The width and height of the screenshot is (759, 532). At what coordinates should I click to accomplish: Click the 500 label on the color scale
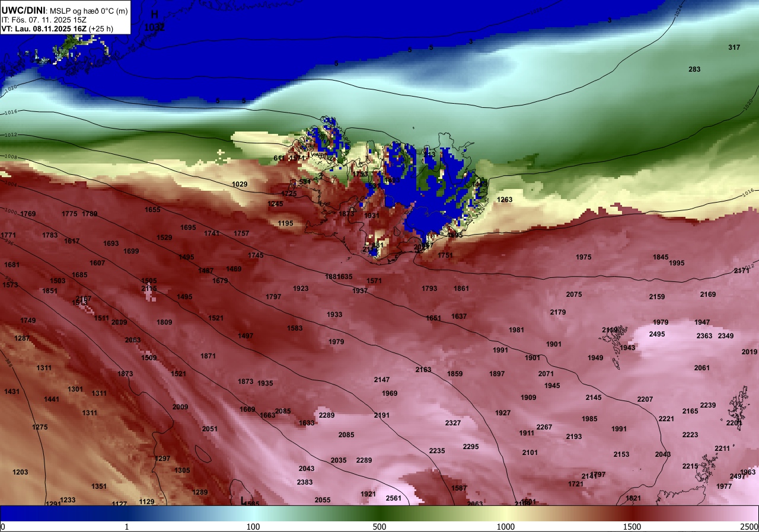(x=379, y=527)
